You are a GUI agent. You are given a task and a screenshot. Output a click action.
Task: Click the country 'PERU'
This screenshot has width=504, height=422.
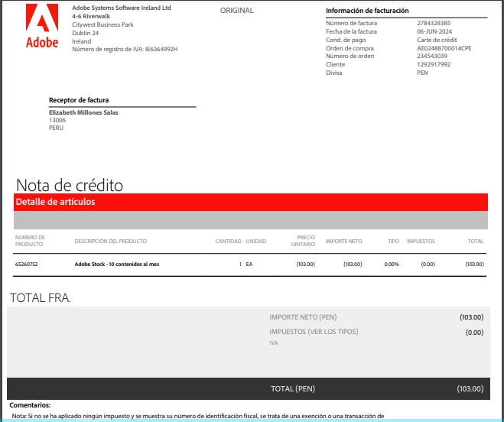click(56, 128)
